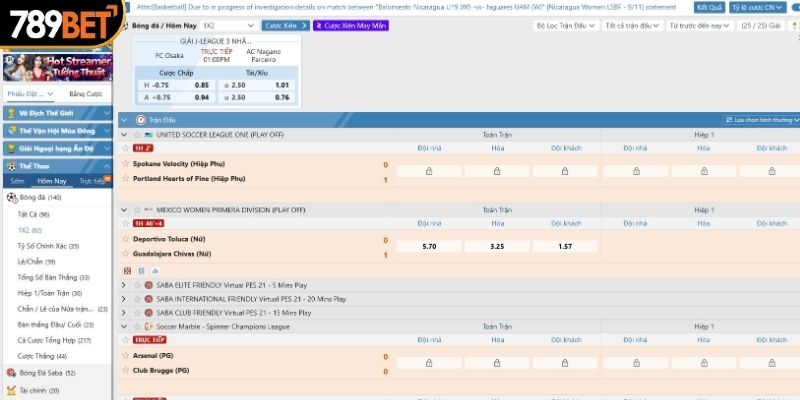
Task: Click the 789BET logo
Action: tap(57, 22)
